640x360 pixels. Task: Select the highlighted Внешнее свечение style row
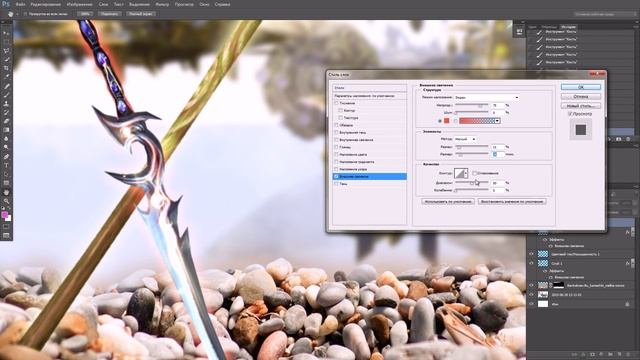click(370, 176)
